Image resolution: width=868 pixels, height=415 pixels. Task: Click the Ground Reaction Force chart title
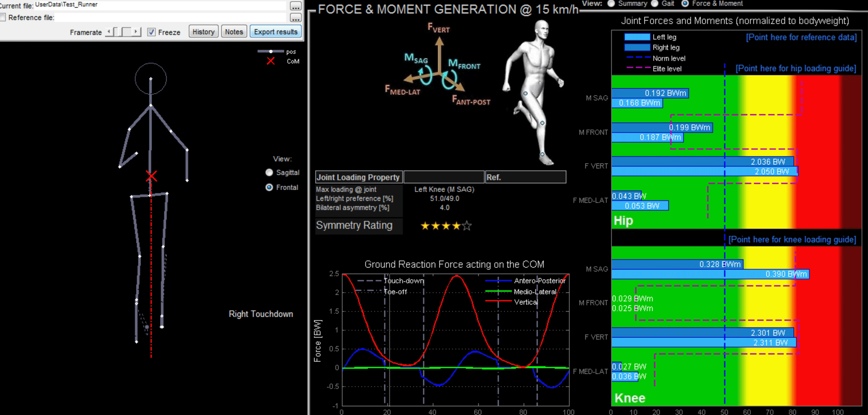[454, 264]
